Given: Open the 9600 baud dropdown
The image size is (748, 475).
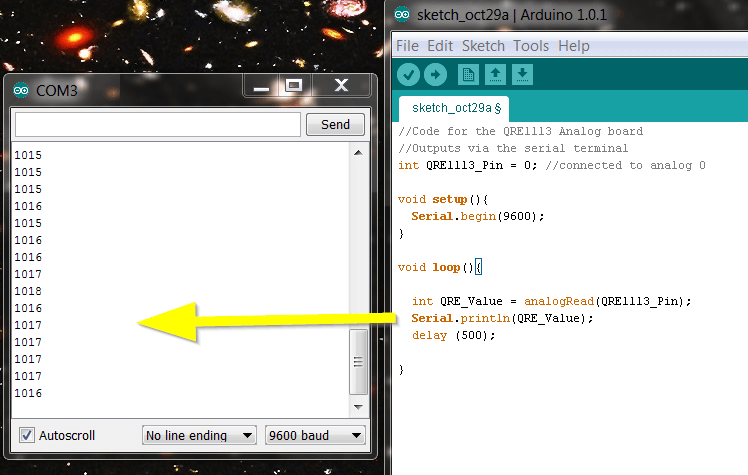Looking at the screenshot, I should pyautogui.click(x=315, y=435).
